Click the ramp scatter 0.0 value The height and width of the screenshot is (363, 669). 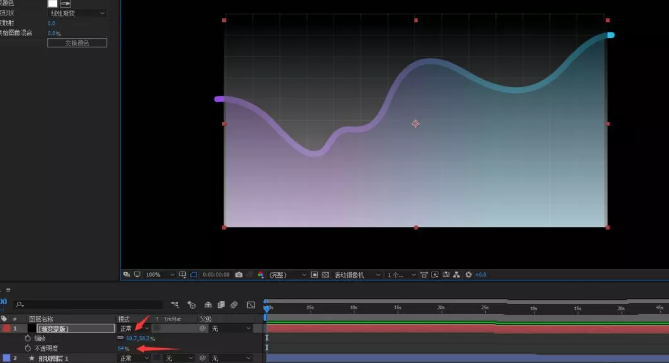(51, 23)
